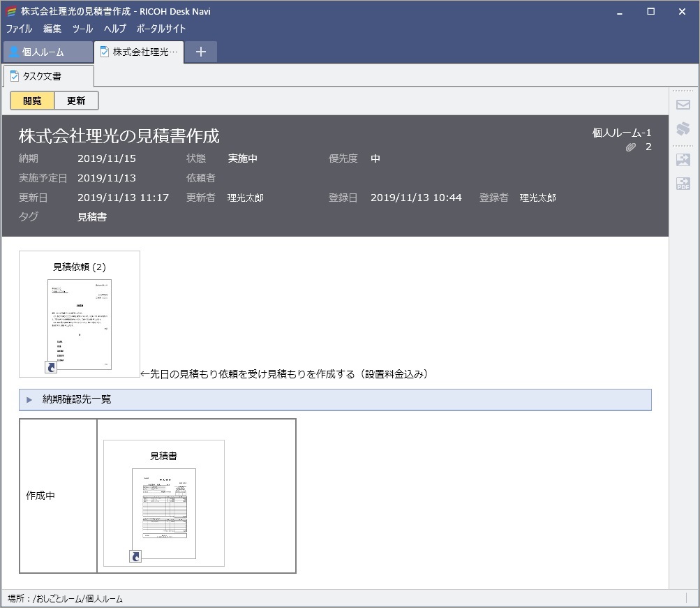Viewport: 700px width, 608px height.
Task: Click the print icon in the right sidebar
Action: click(683, 128)
